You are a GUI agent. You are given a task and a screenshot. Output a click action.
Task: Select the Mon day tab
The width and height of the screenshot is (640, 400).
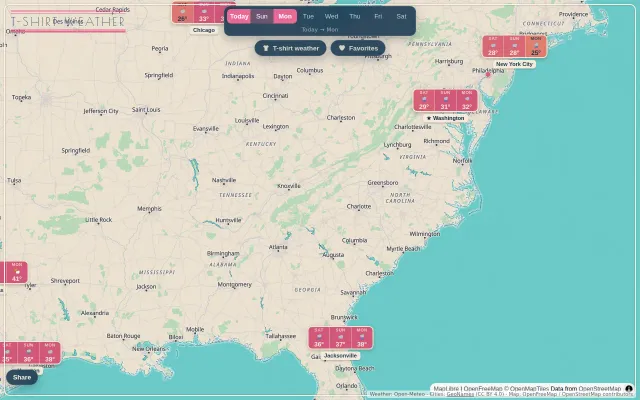point(285,16)
